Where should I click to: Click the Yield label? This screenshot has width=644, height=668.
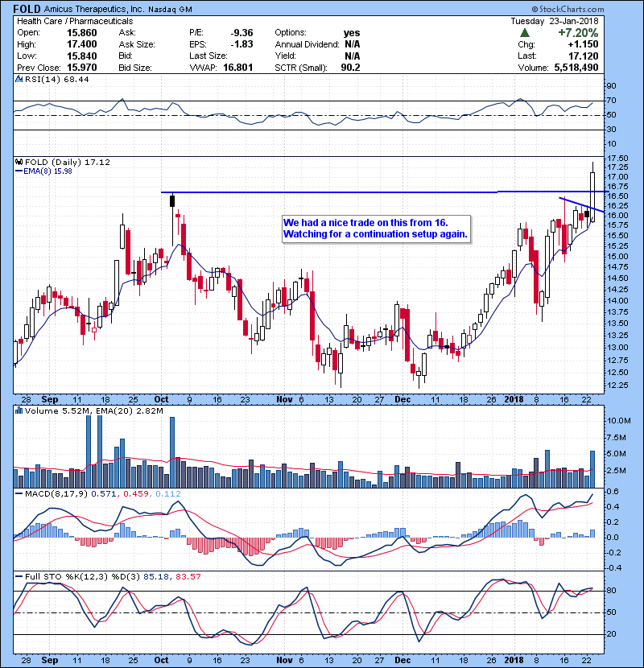pyautogui.click(x=285, y=56)
